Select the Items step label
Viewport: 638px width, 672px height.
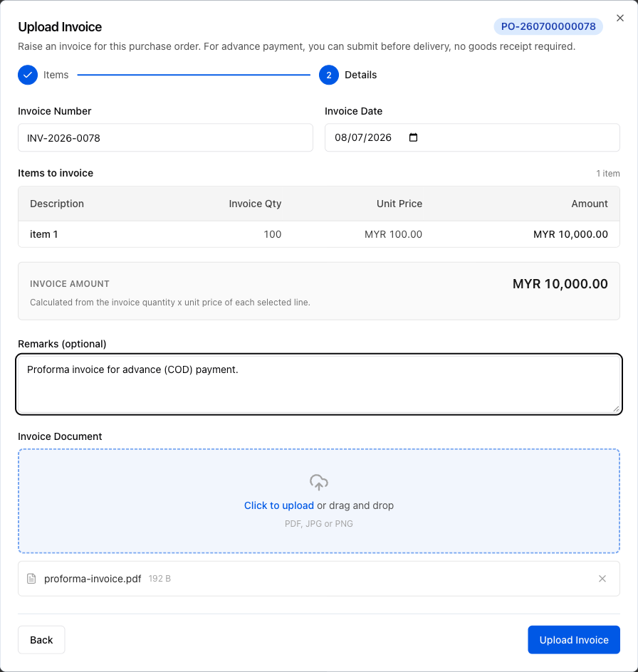tap(56, 75)
